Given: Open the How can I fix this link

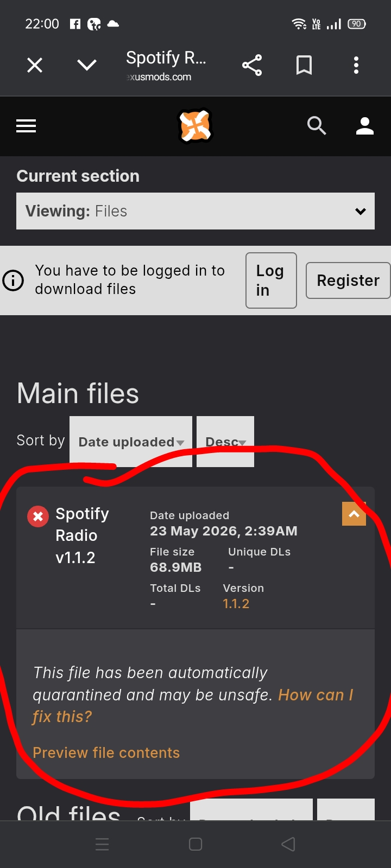Looking at the screenshot, I should [193, 706].
